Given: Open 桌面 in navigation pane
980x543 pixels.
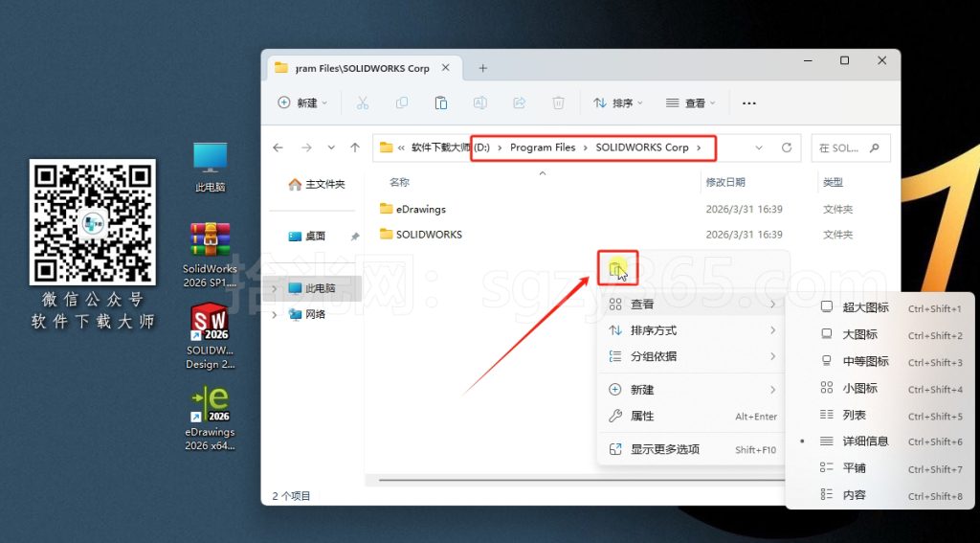Looking at the screenshot, I should [307, 237].
